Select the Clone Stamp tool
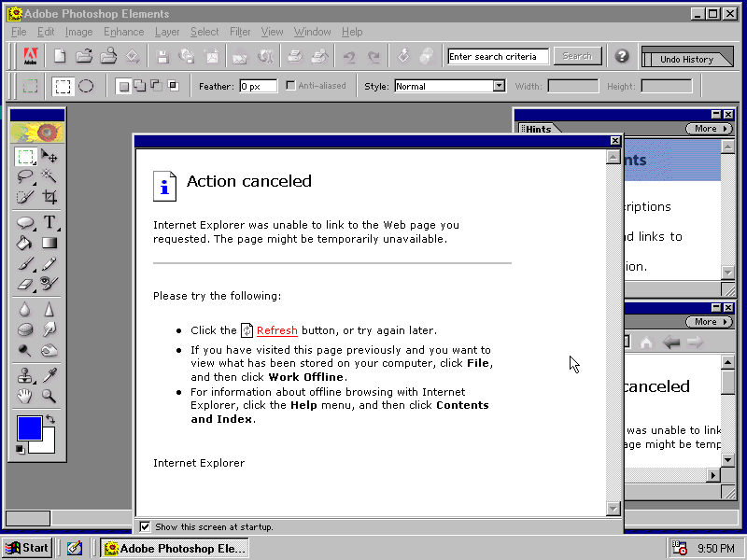 (25, 376)
